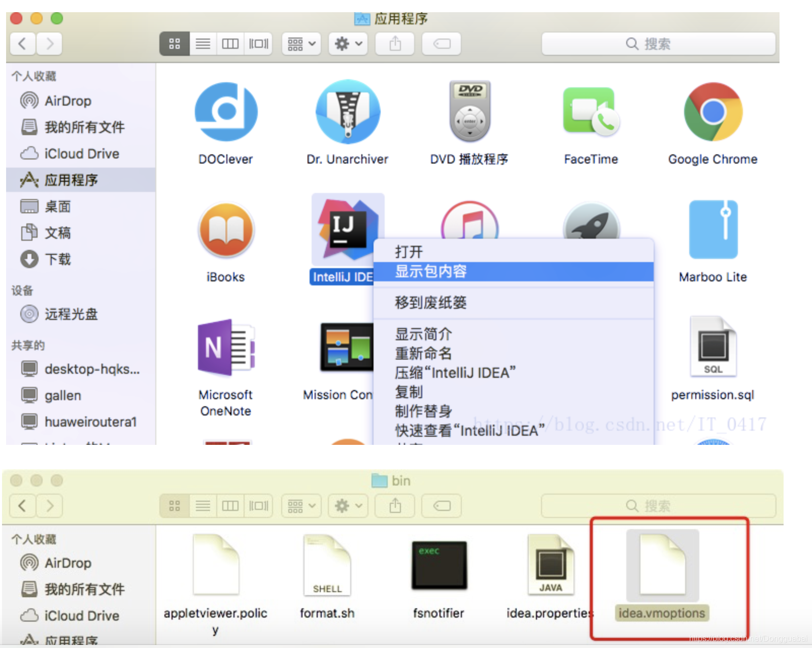Choose 压缩“IntelliJ IDEA” from context menu

(514, 373)
